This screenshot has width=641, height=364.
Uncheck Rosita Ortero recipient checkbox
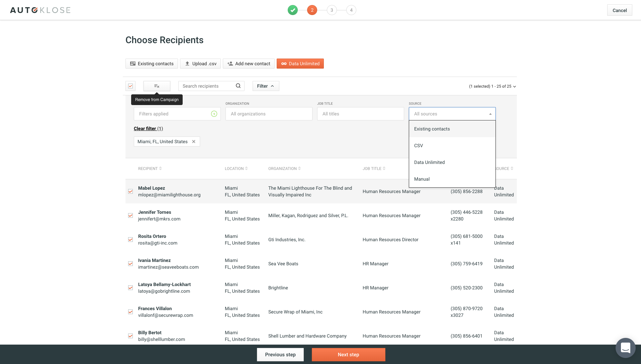click(x=130, y=240)
